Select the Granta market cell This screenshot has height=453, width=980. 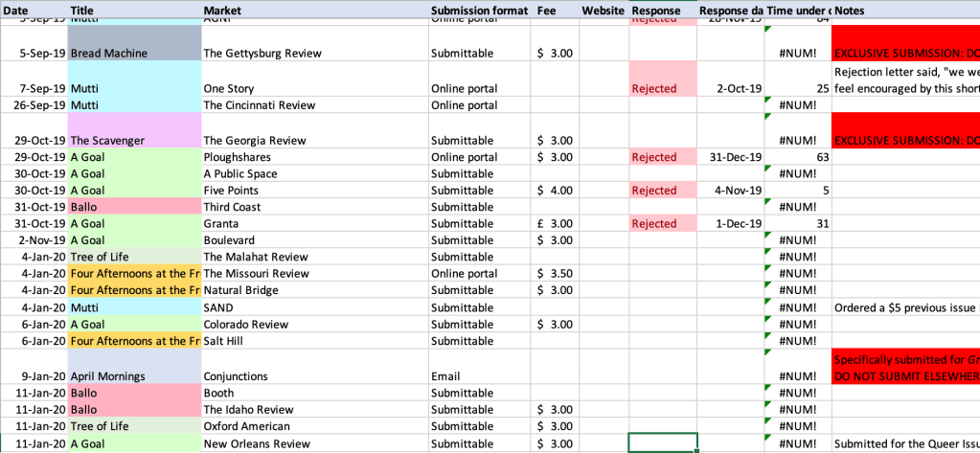(315, 223)
